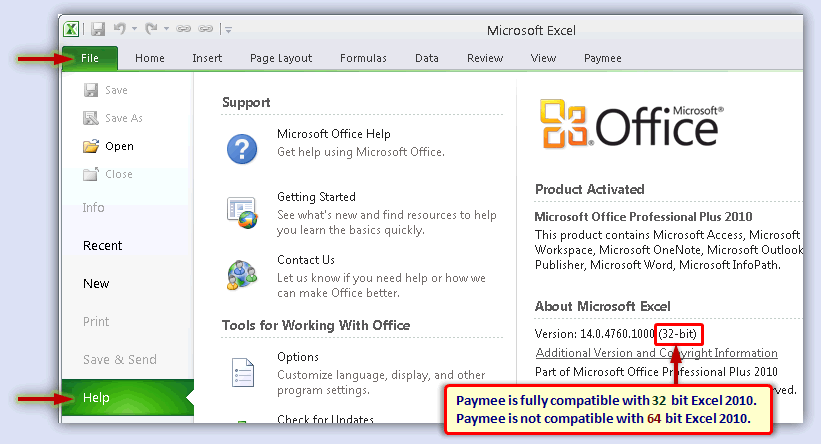Click 'Tools for Working With Office' heading
The width and height of the screenshot is (821, 444).
(x=316, y=326)
